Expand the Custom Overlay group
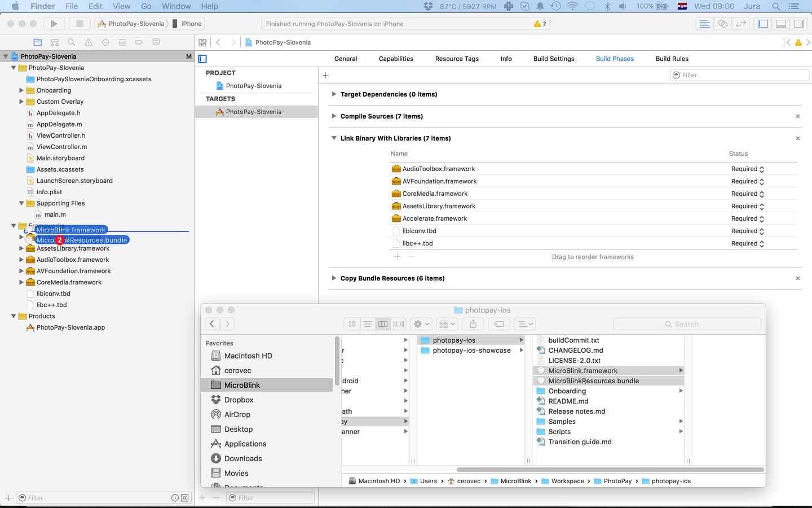Viewport: 812px width, 508px height. [21, 102]
